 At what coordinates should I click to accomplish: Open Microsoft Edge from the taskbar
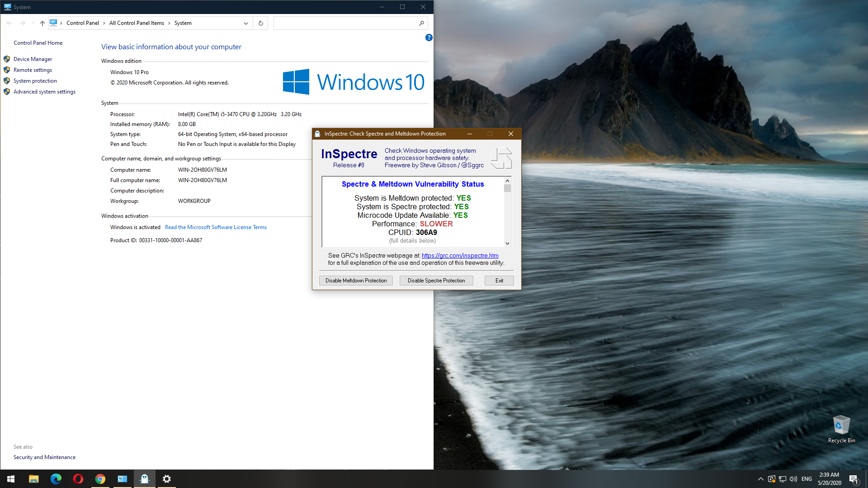56,479
